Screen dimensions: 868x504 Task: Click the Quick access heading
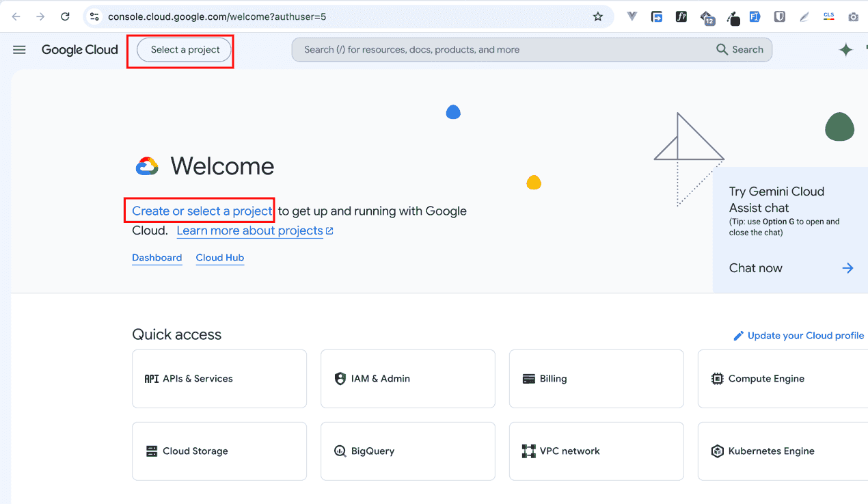(x=176, y=334)
